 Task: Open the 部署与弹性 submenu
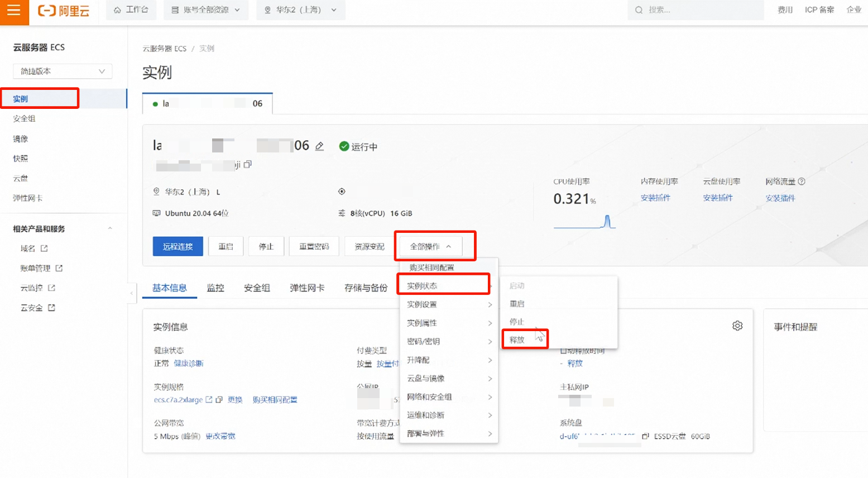click(449, 433)
